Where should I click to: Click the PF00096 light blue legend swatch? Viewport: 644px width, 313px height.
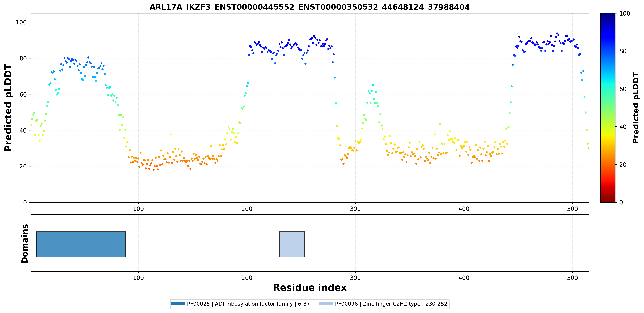pos(326,304)
